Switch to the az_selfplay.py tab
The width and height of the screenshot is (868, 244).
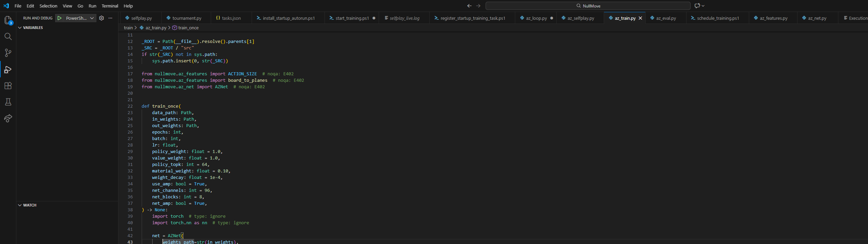(580, 18)
